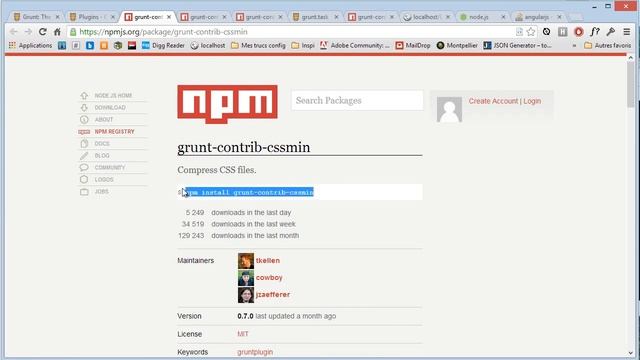
Task: Open the gruntplugin keyword link
Action: coord(255,352)
